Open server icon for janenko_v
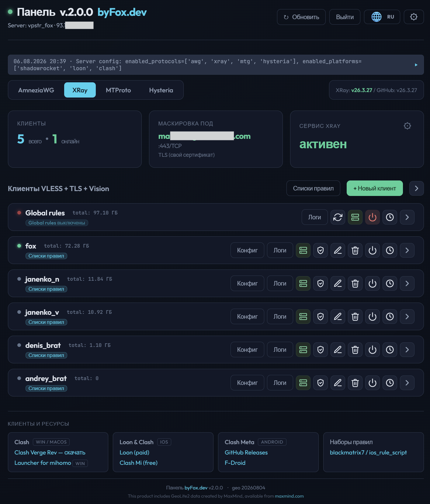430x504 pixels. 303,317
